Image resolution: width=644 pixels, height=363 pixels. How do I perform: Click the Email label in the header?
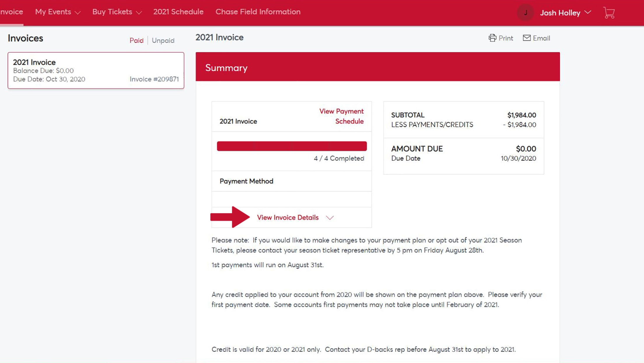(x=542, y=38)
